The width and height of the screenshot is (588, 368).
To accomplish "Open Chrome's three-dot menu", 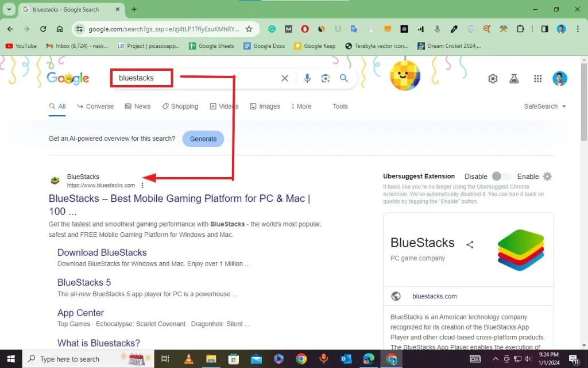I will [x=578, y=29].
